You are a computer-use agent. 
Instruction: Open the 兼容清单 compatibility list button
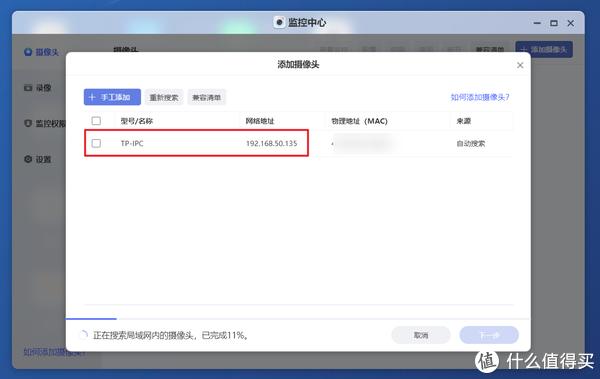click(x=207, y=97)
